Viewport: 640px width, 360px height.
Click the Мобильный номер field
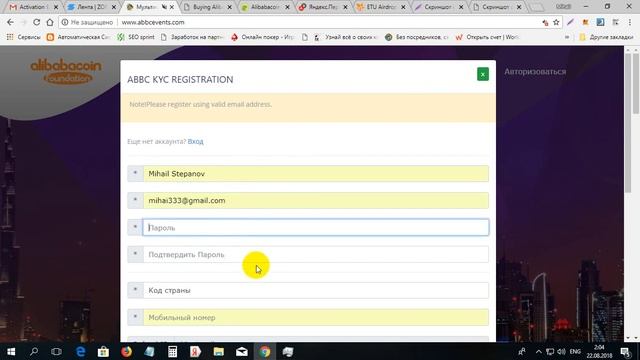point(316,317)
